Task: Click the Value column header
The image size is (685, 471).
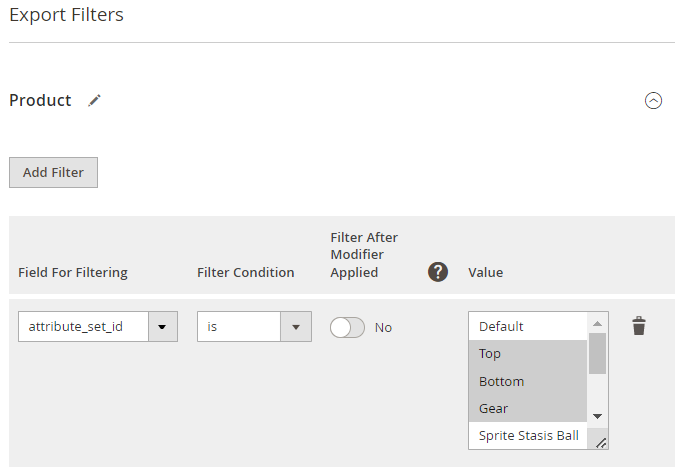Action: point(486,273)
